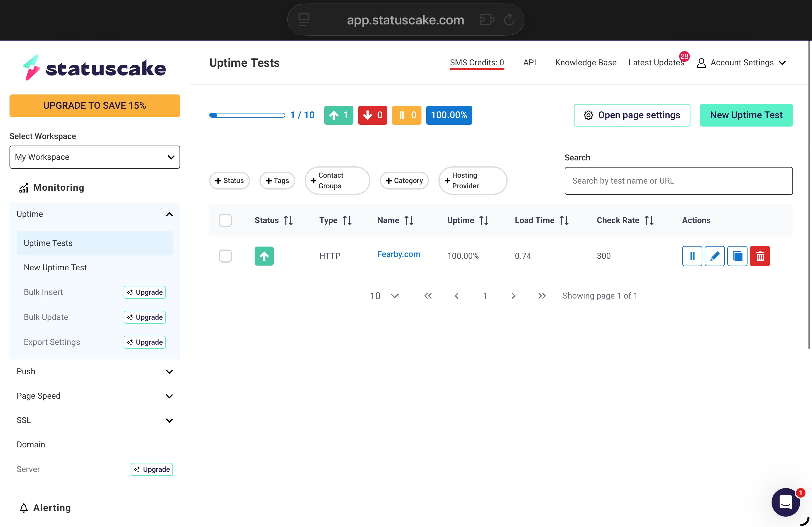This screenshot has width=812, height=527.
Task: Open Domain sidebar item
Action: coord(31,445)
